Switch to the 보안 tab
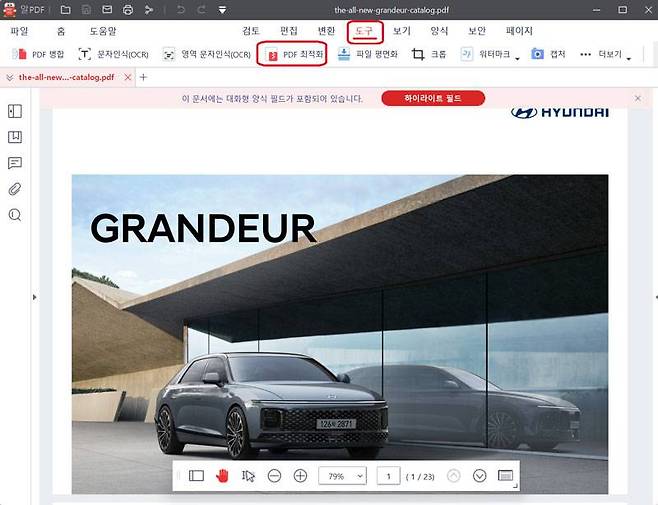The width and height of the screenshot is (658, 505). click(477, 31)
